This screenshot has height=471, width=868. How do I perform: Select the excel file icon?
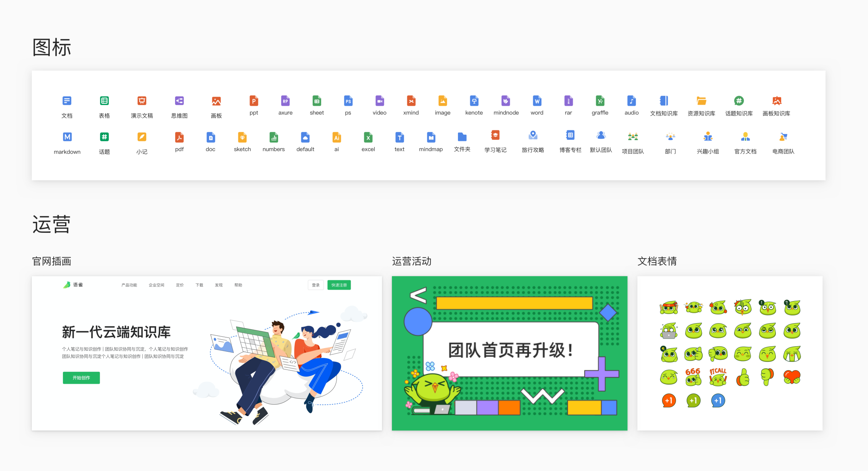coord(368,137)
